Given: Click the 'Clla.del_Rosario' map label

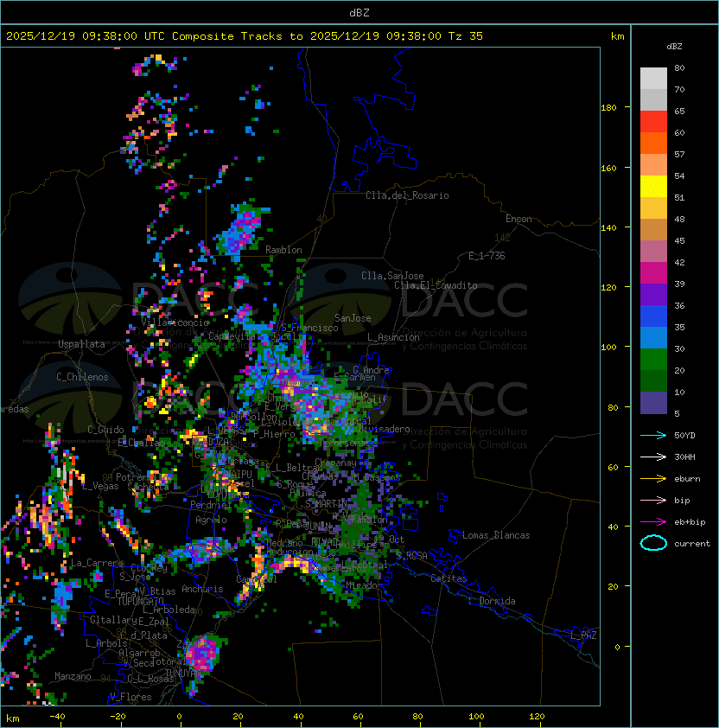Looking at the screenshot, I should [407, 195].
